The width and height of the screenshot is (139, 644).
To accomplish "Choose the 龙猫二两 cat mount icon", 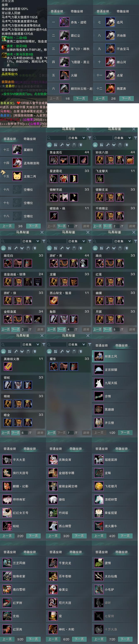I will (17, 176).
